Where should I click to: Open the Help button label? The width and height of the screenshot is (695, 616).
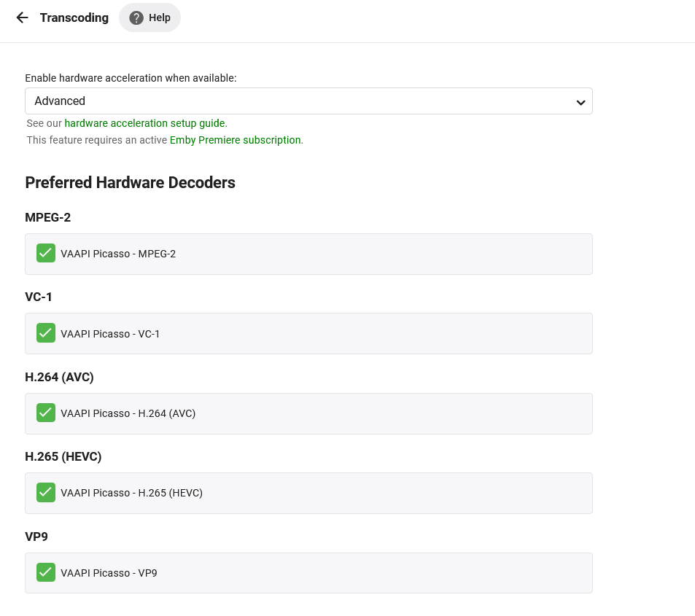(160, 17)
